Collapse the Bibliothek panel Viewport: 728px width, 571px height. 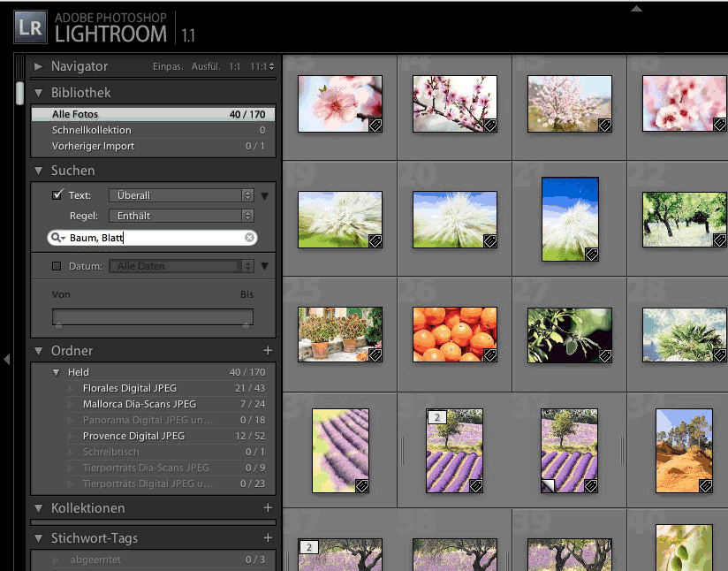pos(39,93)
